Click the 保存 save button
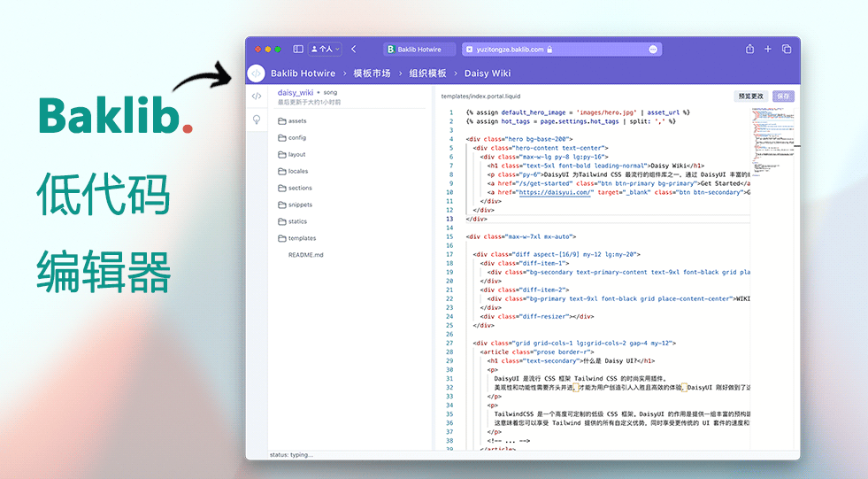The image size is (868, 479). 783,97
